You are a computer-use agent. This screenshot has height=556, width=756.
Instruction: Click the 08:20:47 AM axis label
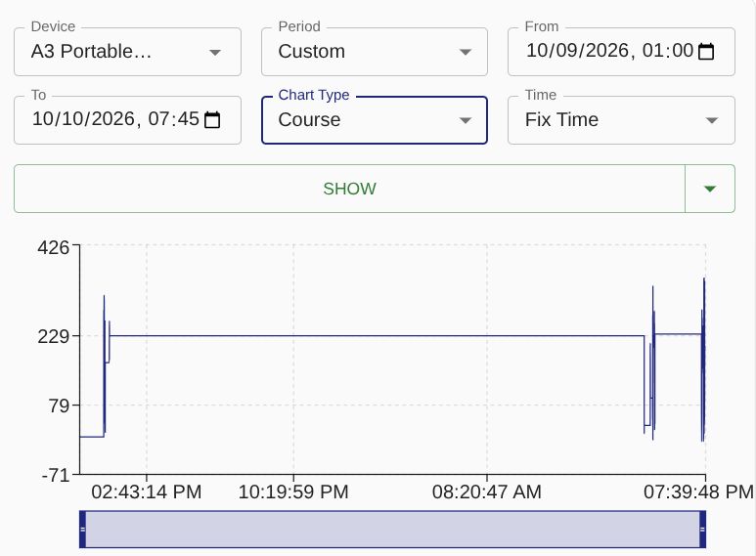click(487, 492)
